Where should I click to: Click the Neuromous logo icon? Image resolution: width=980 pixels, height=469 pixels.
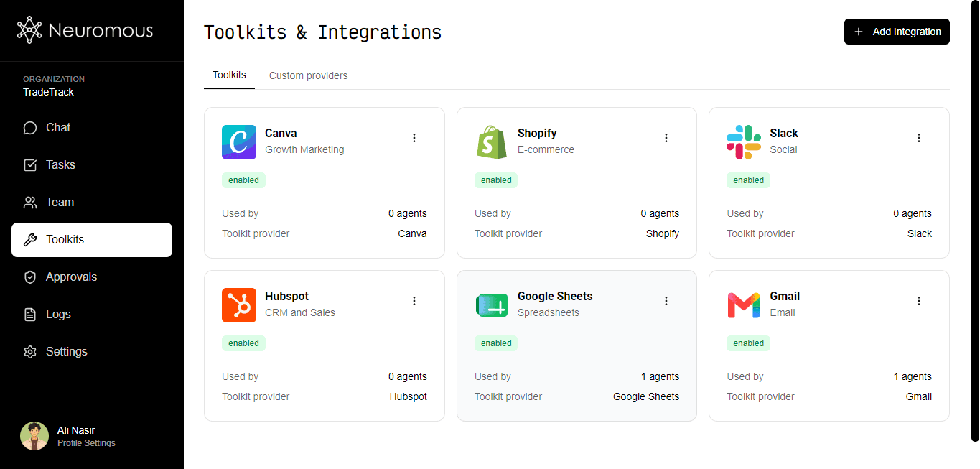tap(29, 30)
